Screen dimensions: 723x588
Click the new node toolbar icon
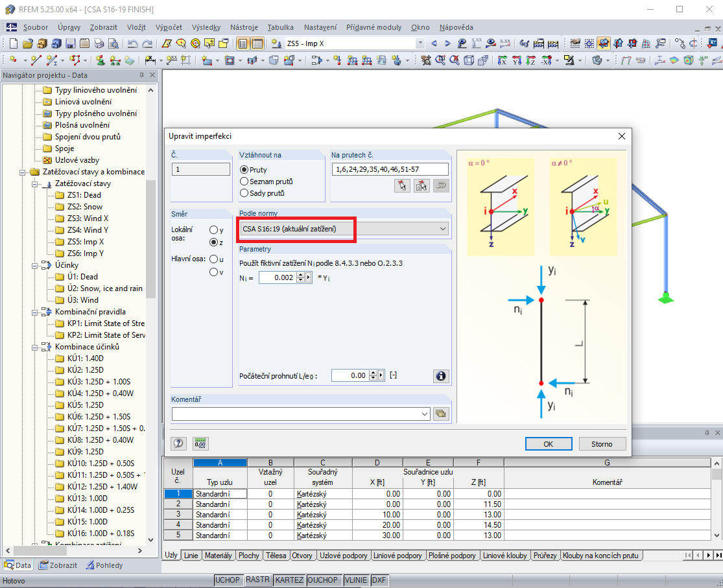coord(14,60)
